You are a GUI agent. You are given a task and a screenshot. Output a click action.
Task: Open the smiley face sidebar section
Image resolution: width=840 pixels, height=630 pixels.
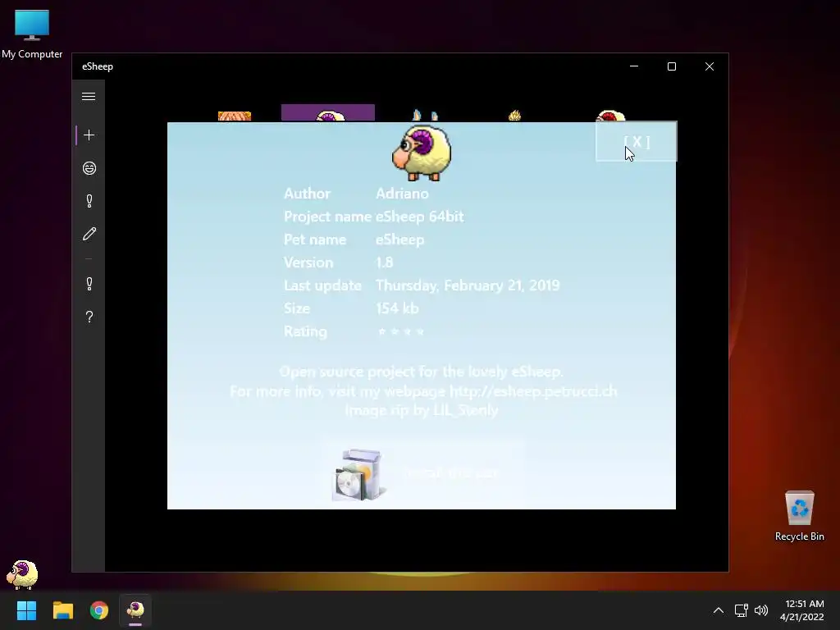[89, 168]
